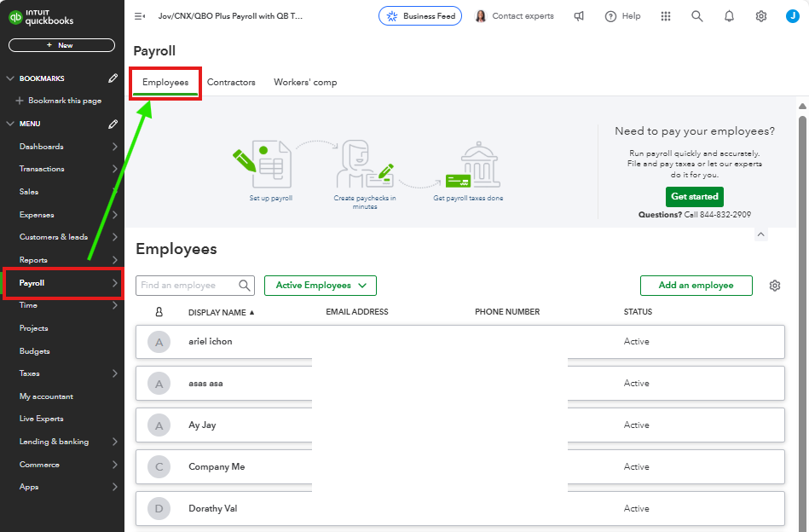Click the plus icon beside Bookmark this page
This screenshot has width=809, height=532.
[20, 101]
